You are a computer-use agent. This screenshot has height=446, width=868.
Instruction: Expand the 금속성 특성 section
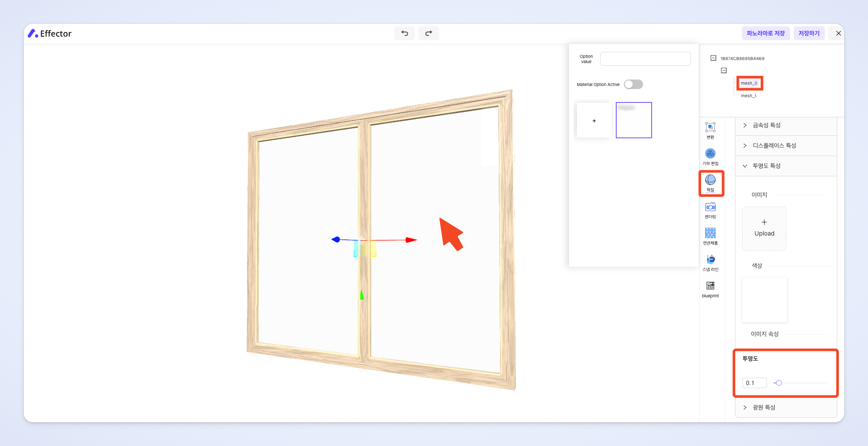tap(786, 125)
